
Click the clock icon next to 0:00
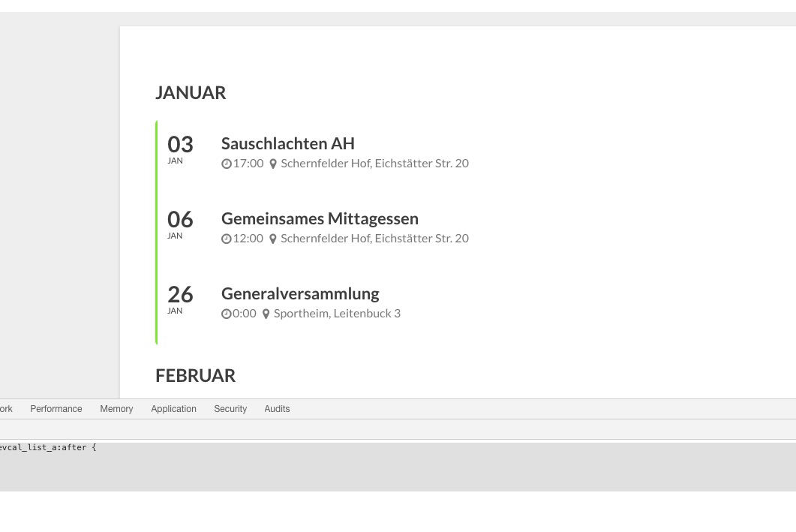227,314
